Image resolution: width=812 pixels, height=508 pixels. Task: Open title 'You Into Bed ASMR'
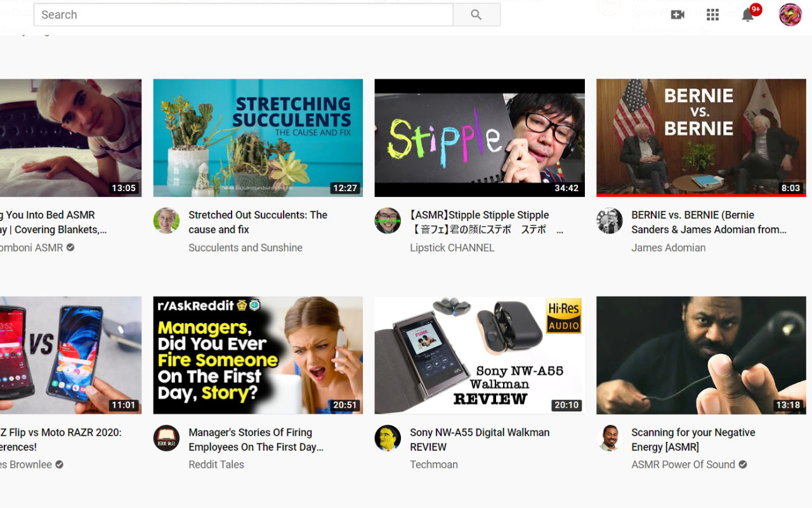[53, 222]
